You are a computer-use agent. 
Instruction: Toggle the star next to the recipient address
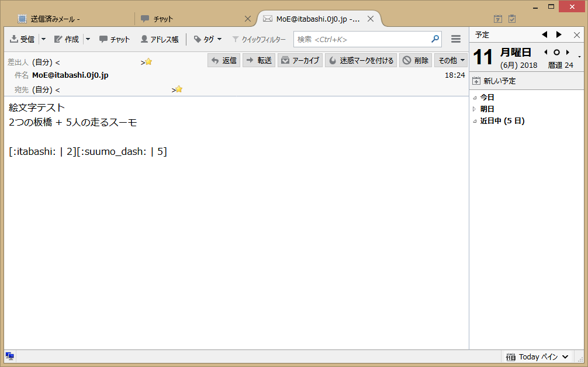tap(179, 89)
